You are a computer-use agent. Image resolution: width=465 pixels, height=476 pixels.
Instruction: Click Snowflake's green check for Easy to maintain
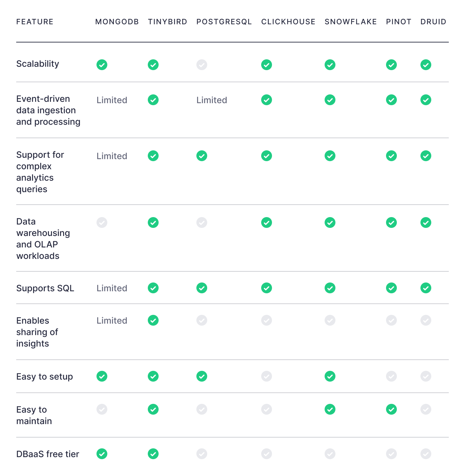coord(330,409)
